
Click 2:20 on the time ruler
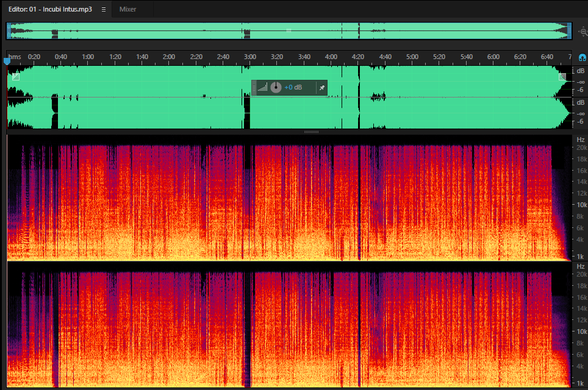click(196, 57)
